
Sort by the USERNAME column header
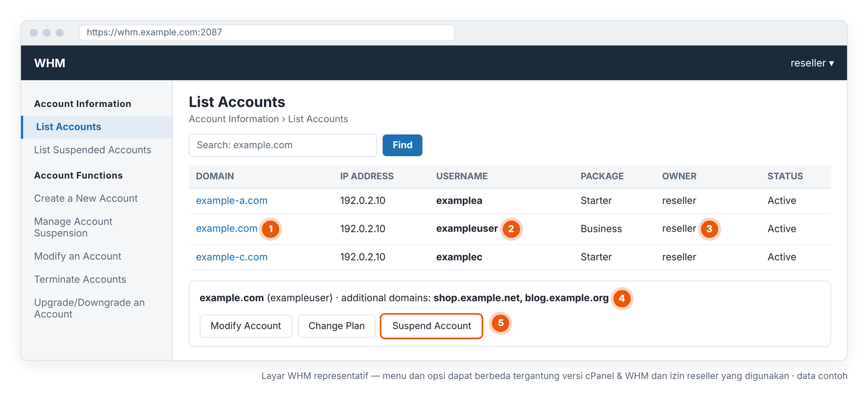click(x=462, y=176)
